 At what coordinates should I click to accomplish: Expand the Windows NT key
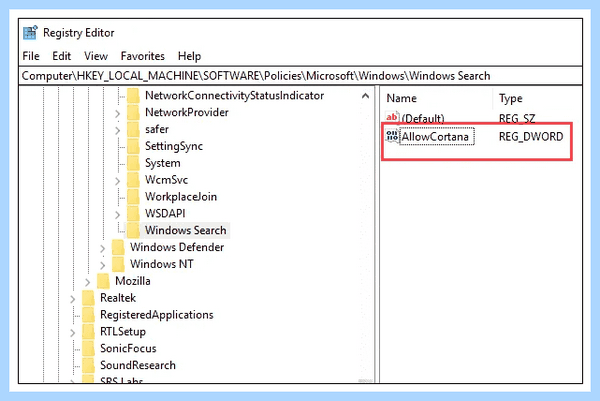point(103,265)
